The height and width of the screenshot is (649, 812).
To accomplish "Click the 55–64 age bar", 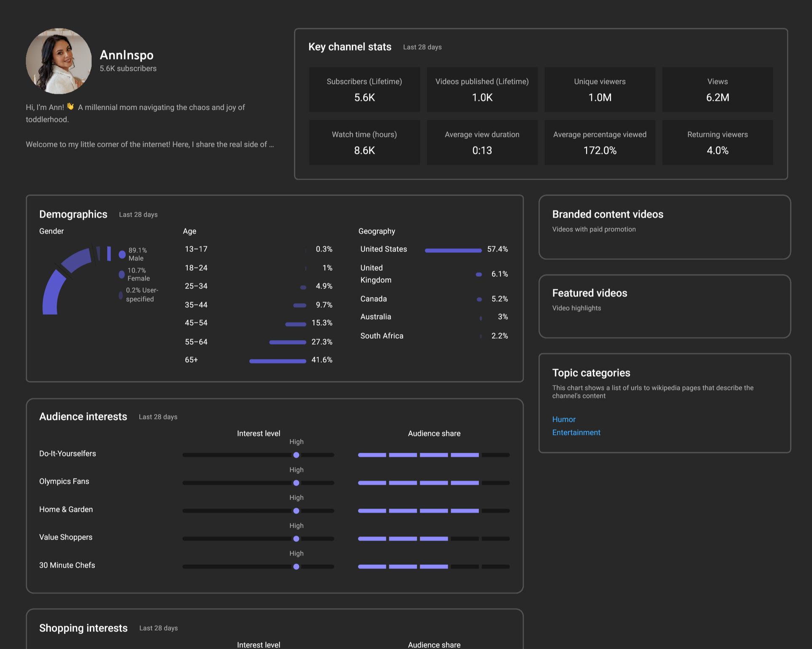I will coord(288,342).
